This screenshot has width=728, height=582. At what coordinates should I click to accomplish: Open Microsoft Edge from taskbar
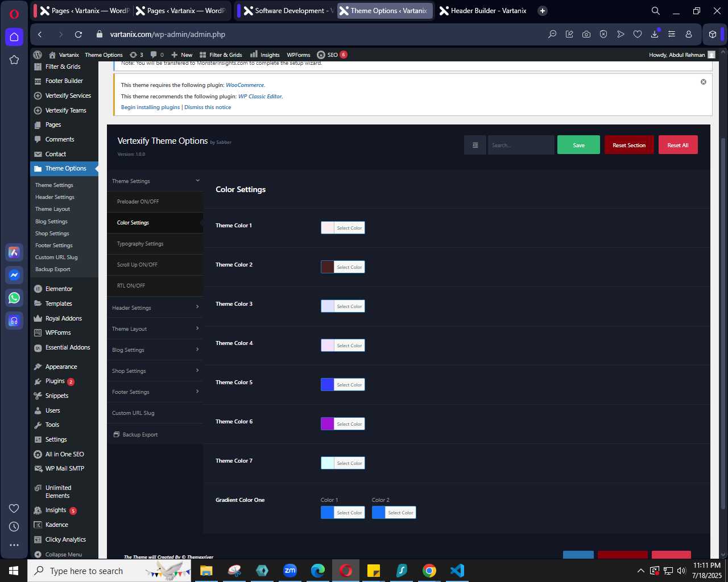click(318, 571)
